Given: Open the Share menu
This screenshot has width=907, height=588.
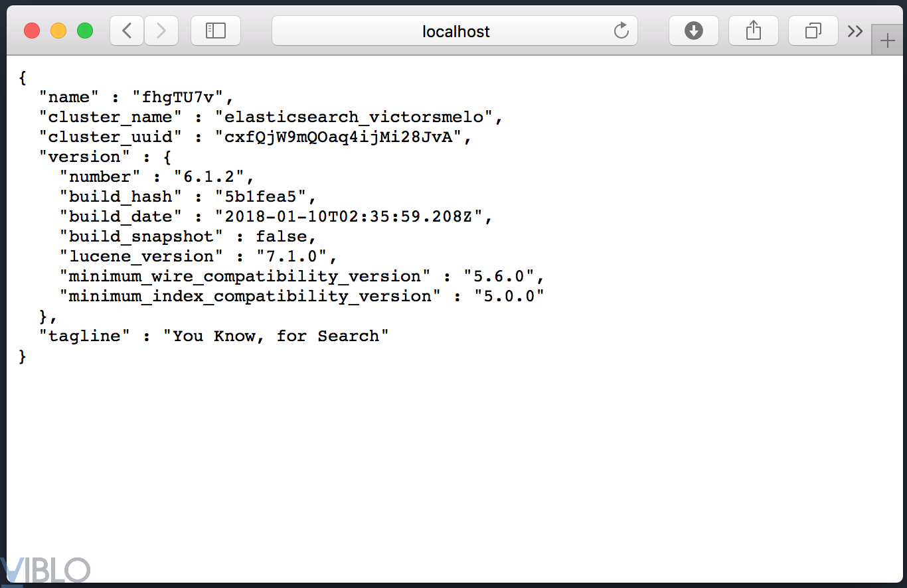Looking at the screenshot, I should tap(753, 31).
